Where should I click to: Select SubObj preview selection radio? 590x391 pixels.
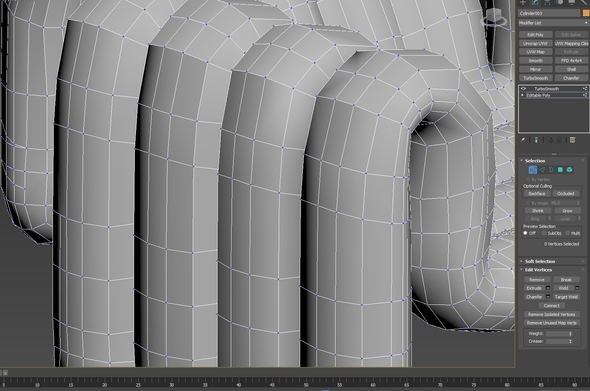[x=544, y=233]
